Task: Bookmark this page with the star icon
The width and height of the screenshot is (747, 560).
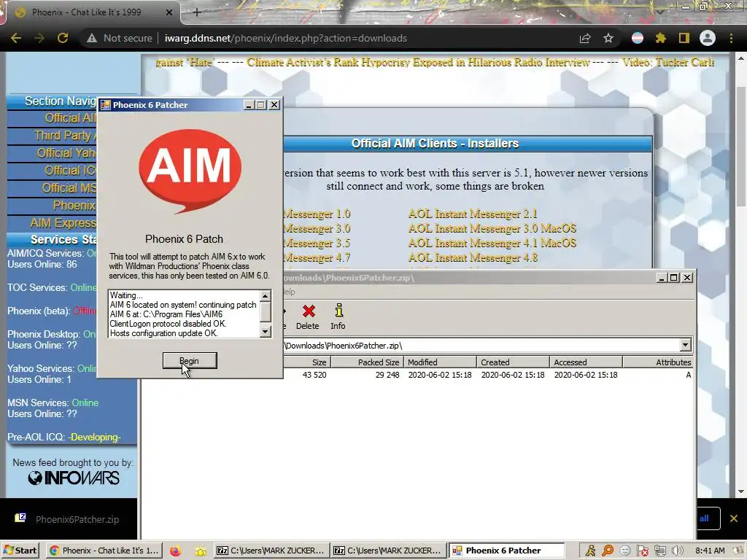Action: point(608,38)
